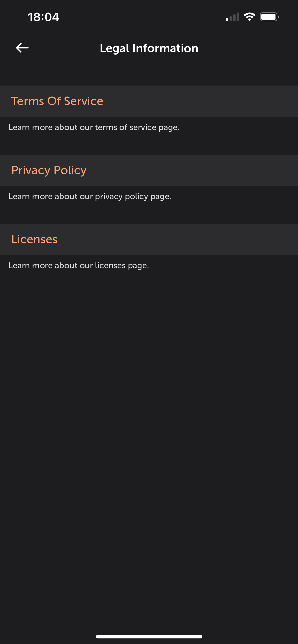Select the privacy policy description text
Viewport: 298px width, 644px height.
[x=90, y=197]
